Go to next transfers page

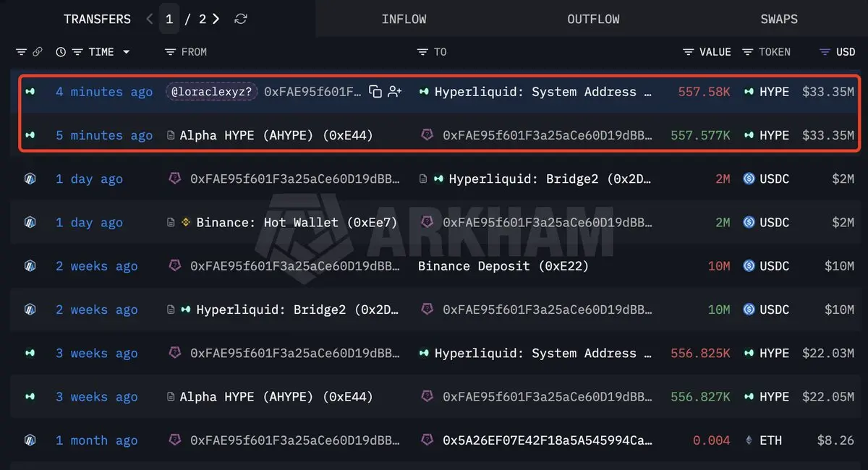click(216, 19)
